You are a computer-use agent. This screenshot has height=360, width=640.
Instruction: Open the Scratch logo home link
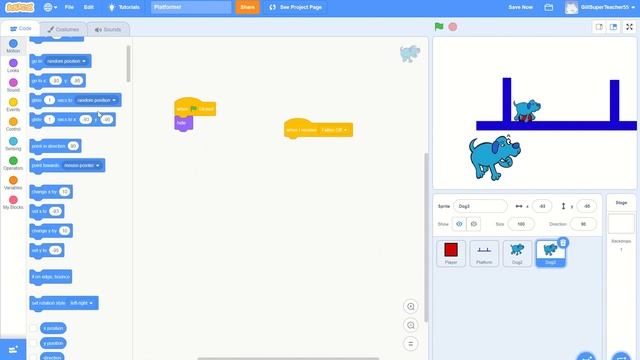coord(20,7)
